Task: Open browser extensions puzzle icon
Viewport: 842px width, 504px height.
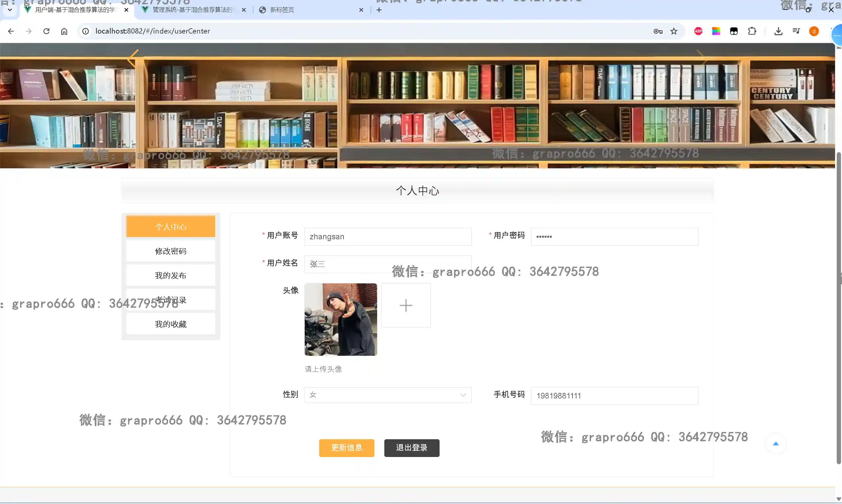Action: (752, 31)
